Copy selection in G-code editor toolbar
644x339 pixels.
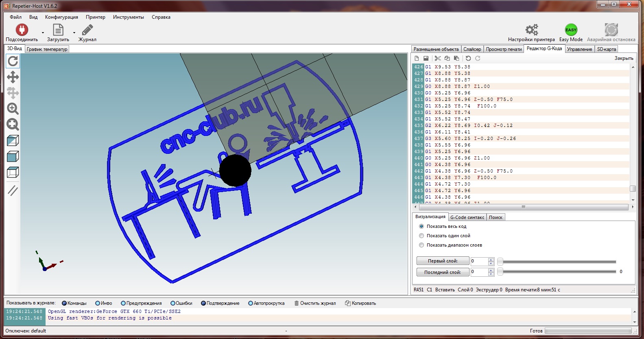[447, 59]
